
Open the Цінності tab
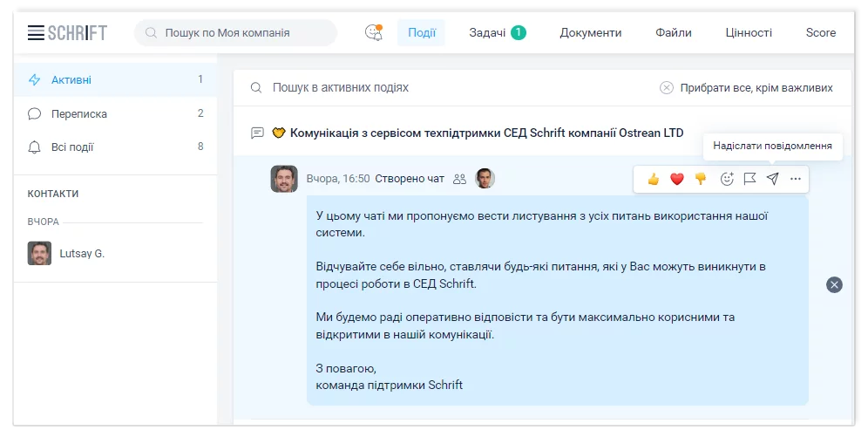click(749, 32)
